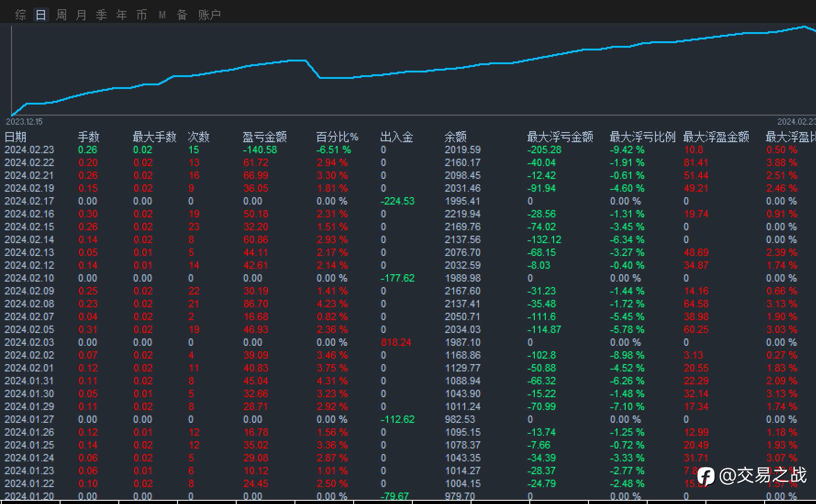Select the 2024.02.09 date cell
This screenshot has height=504, width=816.
pos(29,291)
